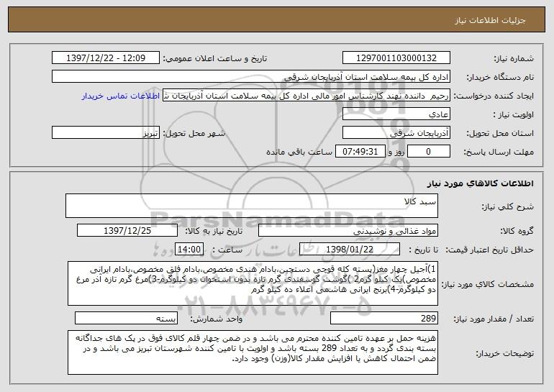
Task: Click the label گروه کالا
Action: [x=517, y=231]
